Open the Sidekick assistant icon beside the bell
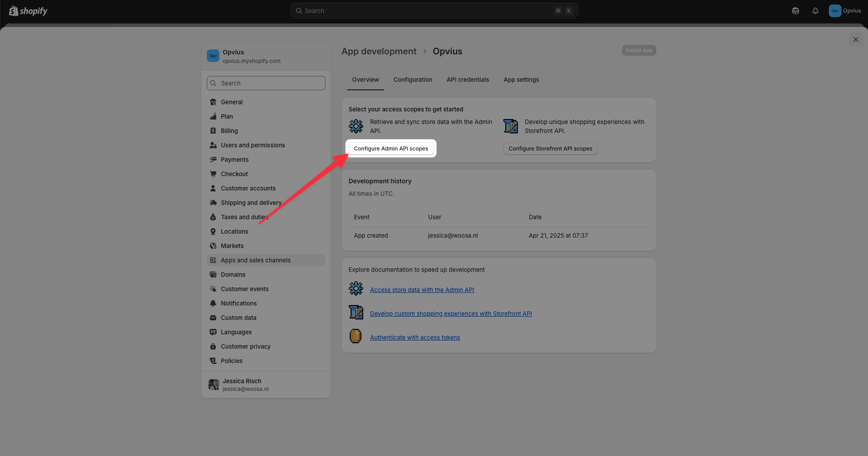 click(x=796, y=11)
